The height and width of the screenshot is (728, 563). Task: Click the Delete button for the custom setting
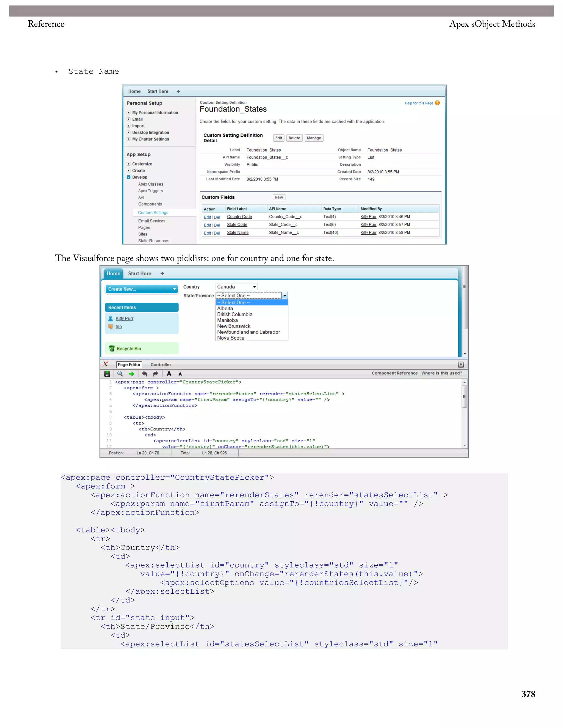294,138
